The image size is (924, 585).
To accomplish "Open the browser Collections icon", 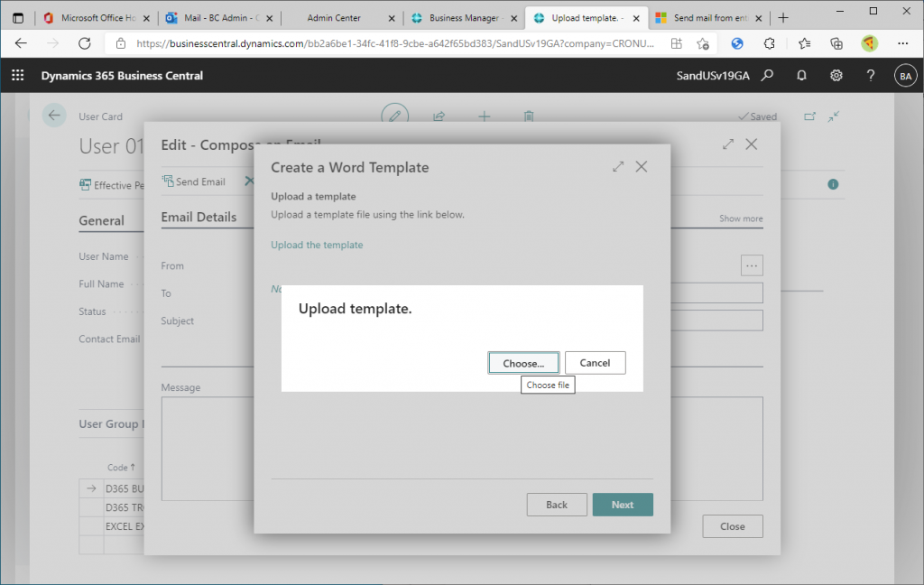I will click(836, 43).
